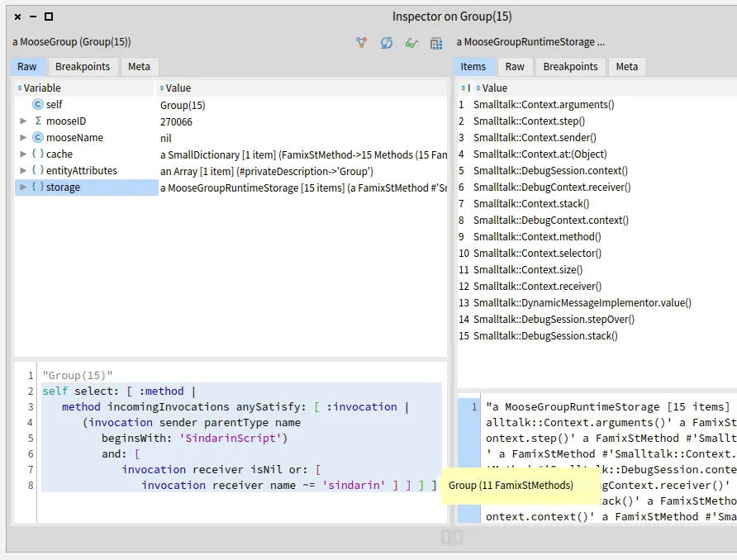Select the SmallDictionary cache value

point(303,154)
